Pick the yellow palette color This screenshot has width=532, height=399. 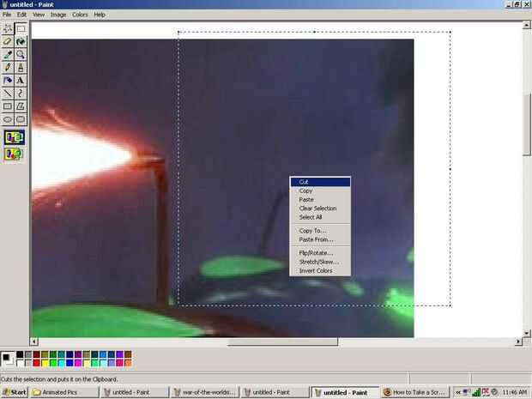click(45, 363)
